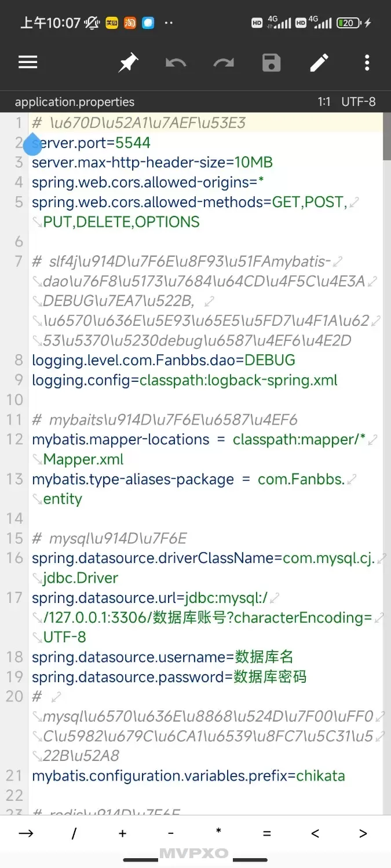391x868 pixels.
Task: Toggle edit mode with pencil icon
Action: (319, 62)
